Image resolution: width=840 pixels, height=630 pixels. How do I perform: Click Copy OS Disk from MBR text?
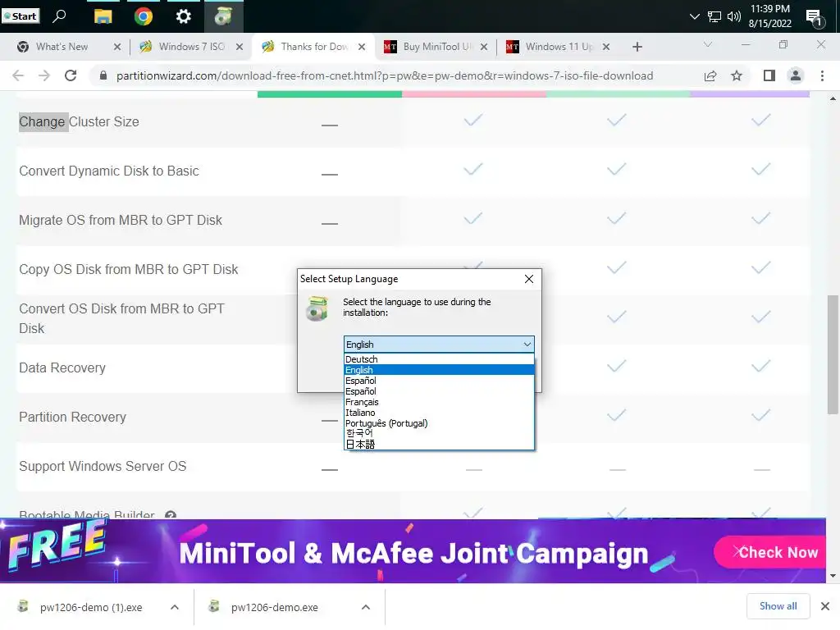coord(129,269)
